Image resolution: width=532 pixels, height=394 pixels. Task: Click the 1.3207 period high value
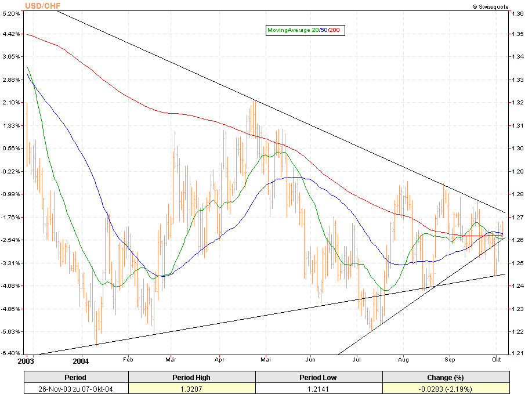191,389
